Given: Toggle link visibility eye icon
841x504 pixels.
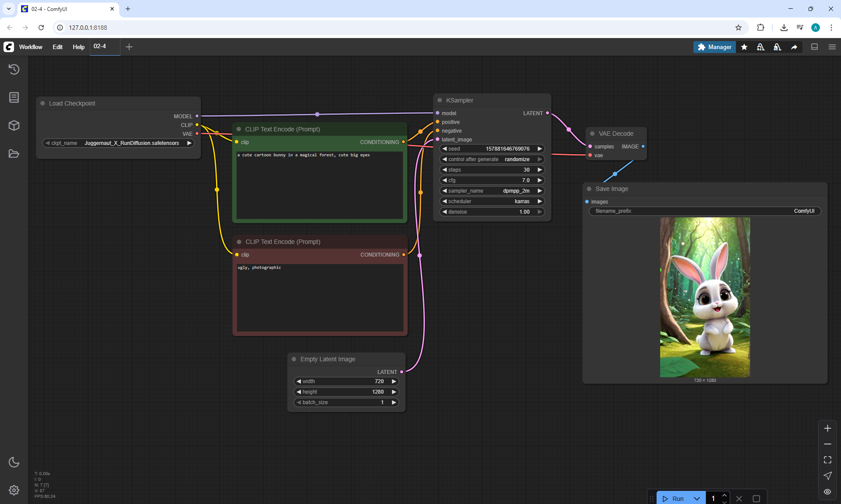Looking at the screenshot, I should 827,492.
